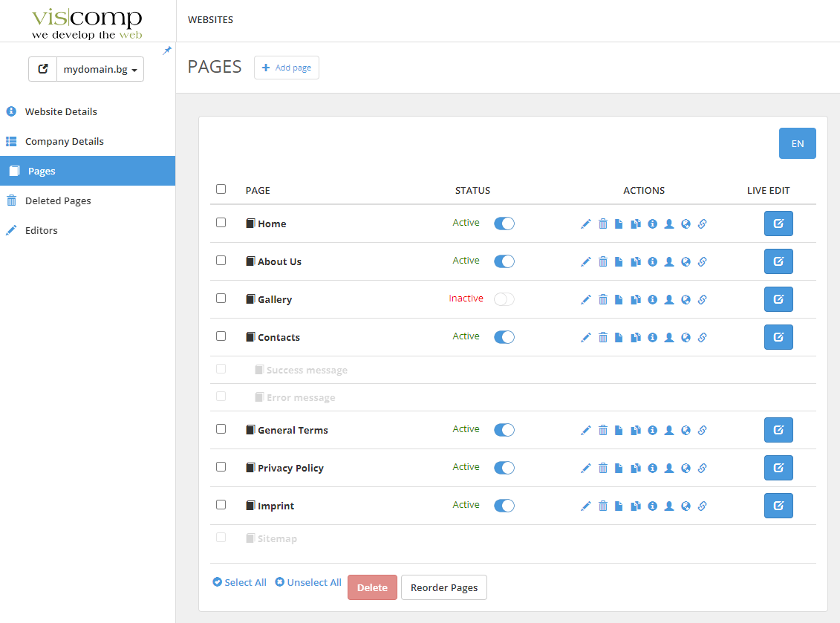The image size is (840, 623).
Task: Copy the link of the General Terms page
Action: tap(701, 429)
